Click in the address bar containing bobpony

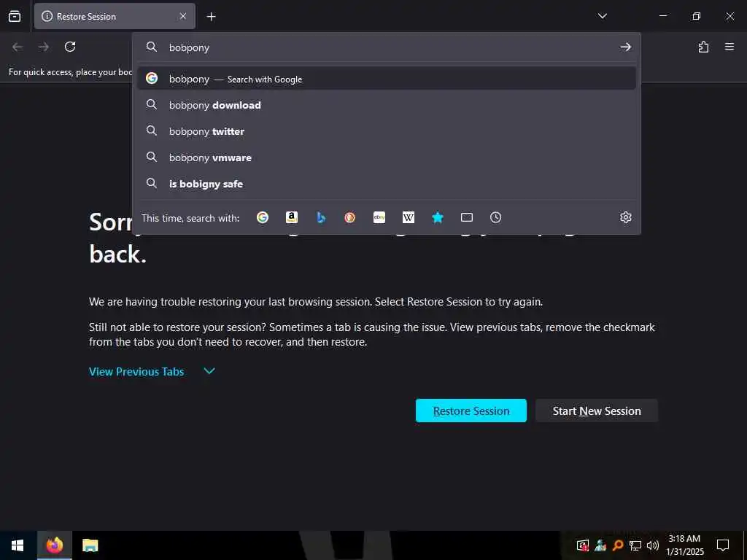click(386, 47)
